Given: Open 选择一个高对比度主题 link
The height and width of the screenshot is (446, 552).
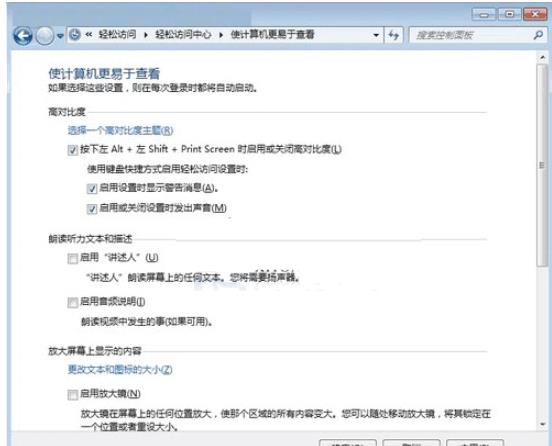Looking at the screenshot, I should [120, 131].
